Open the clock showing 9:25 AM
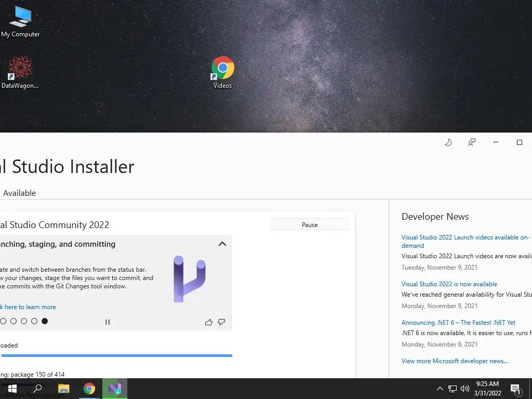532x399 pixels. click(487, 389)
